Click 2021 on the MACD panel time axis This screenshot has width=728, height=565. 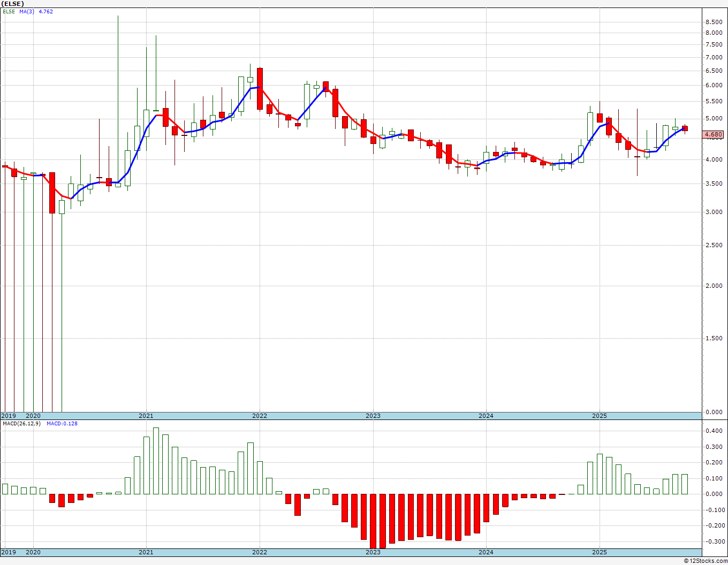(x=146, y=552)
